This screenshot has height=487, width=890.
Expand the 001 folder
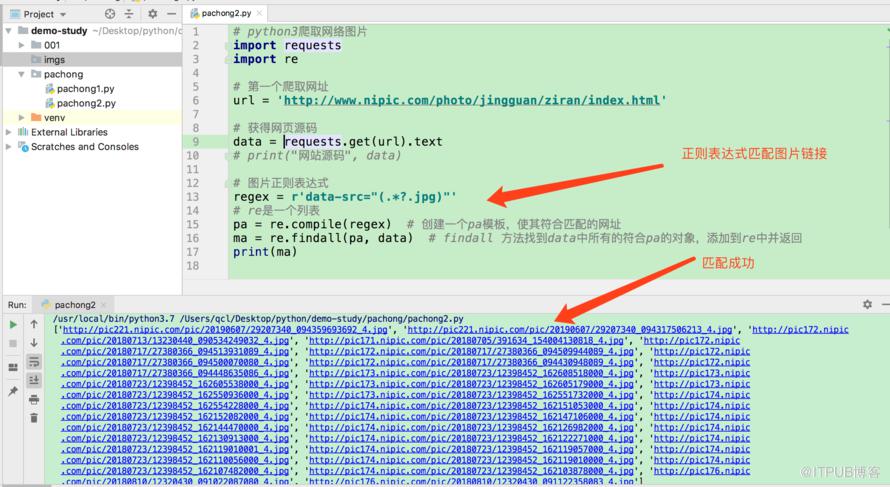[22, 45]
